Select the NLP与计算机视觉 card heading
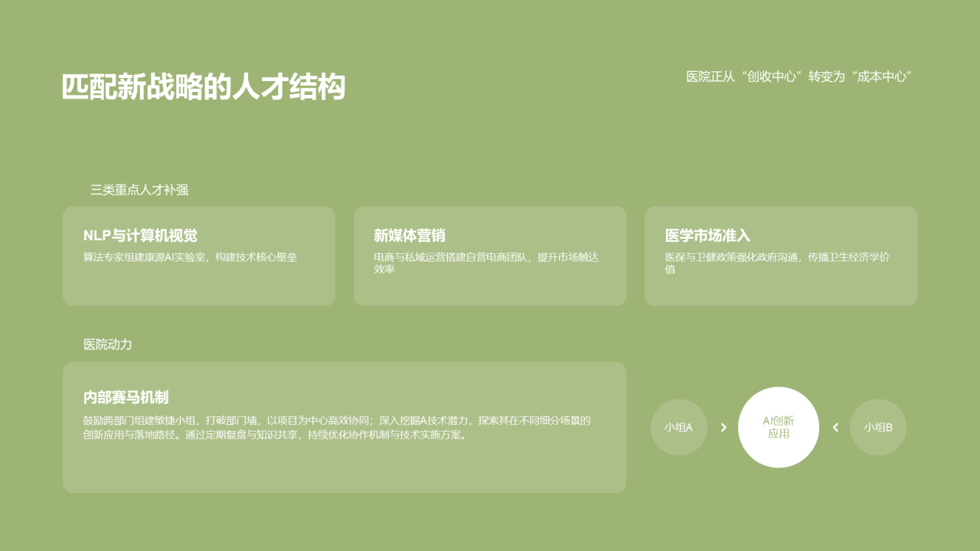The height and width of the screenshot is (551, 980). (139, 236)
